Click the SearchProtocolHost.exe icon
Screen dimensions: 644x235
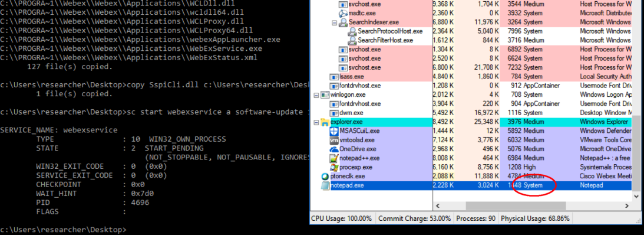coord(352,31)
